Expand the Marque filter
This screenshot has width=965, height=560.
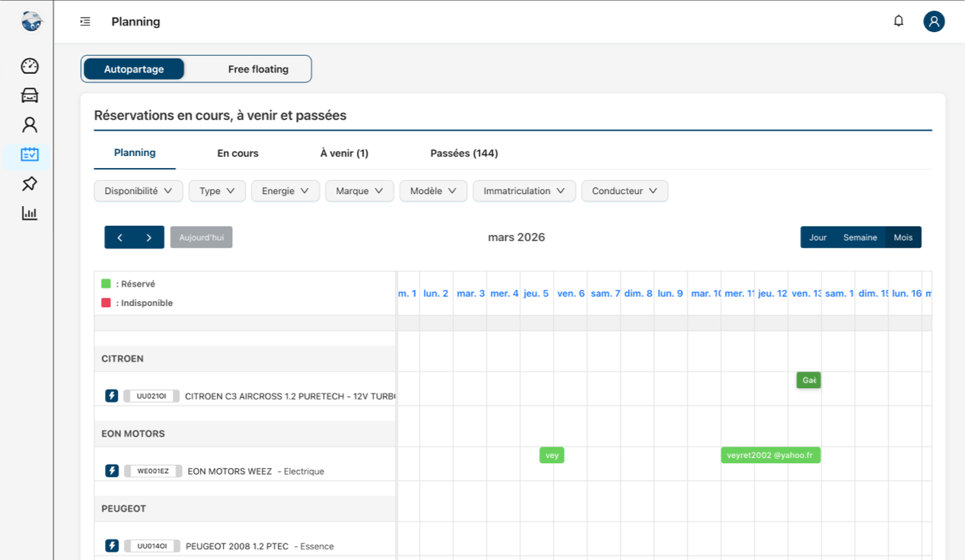point(359,191)
